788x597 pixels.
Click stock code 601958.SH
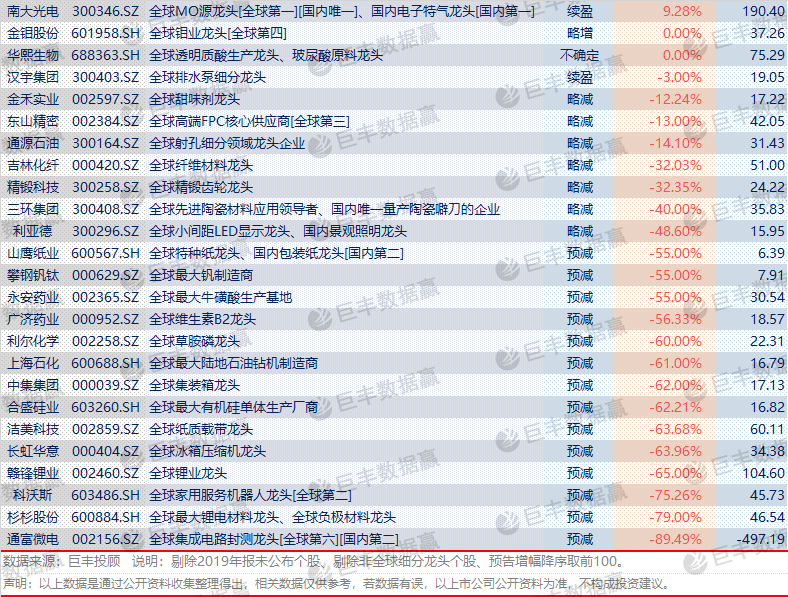(106, 33)
